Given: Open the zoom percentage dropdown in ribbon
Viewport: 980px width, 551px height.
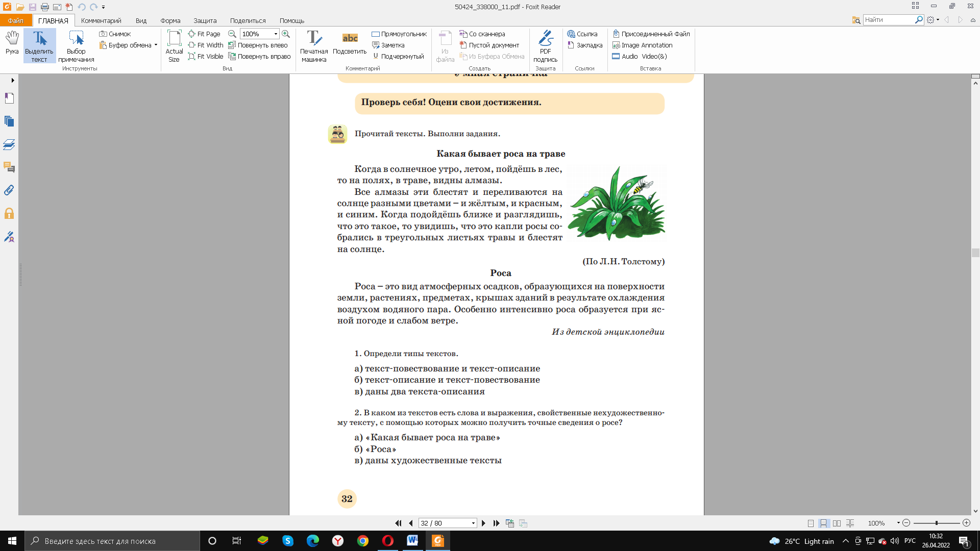Looking at the screenshot, I should click(x=276, y=34).
